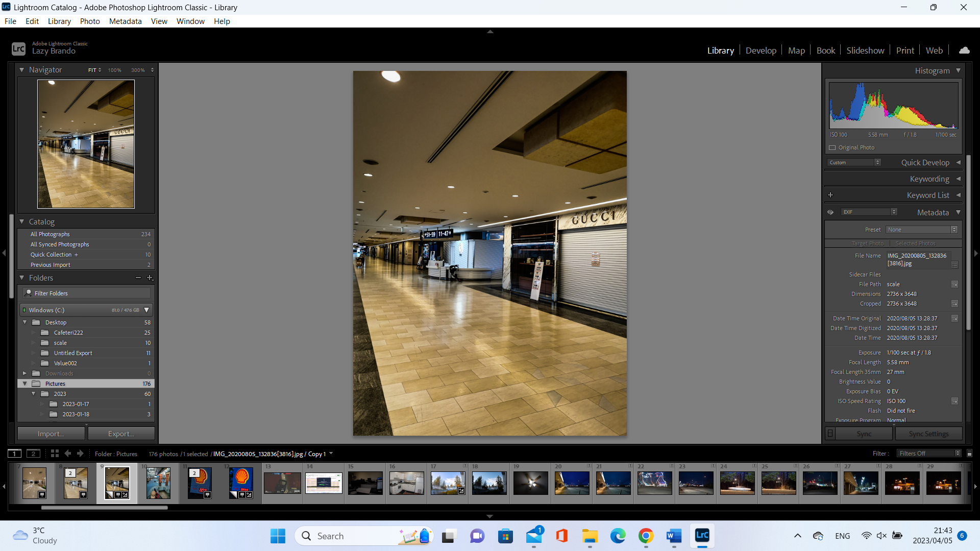Click the add keyword plus icon
Image resolution: width=980 pixels, height=551 pixels.
pos(830,195)
